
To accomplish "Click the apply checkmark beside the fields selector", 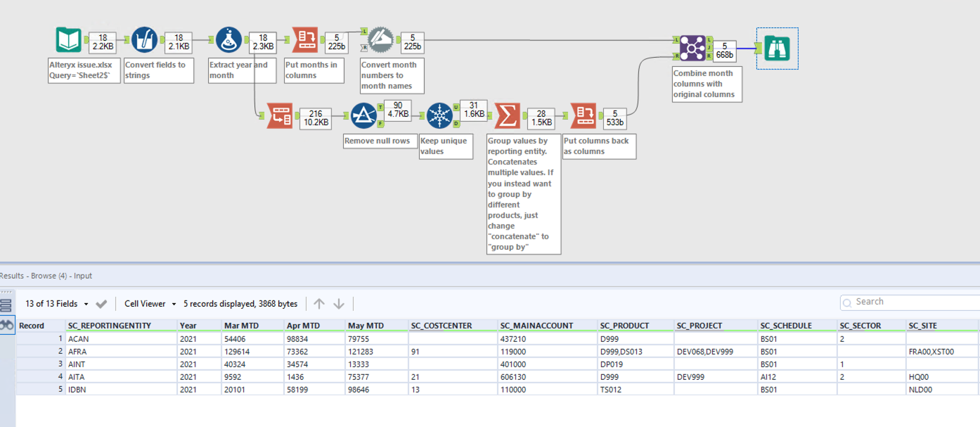I will pos(101,303).
